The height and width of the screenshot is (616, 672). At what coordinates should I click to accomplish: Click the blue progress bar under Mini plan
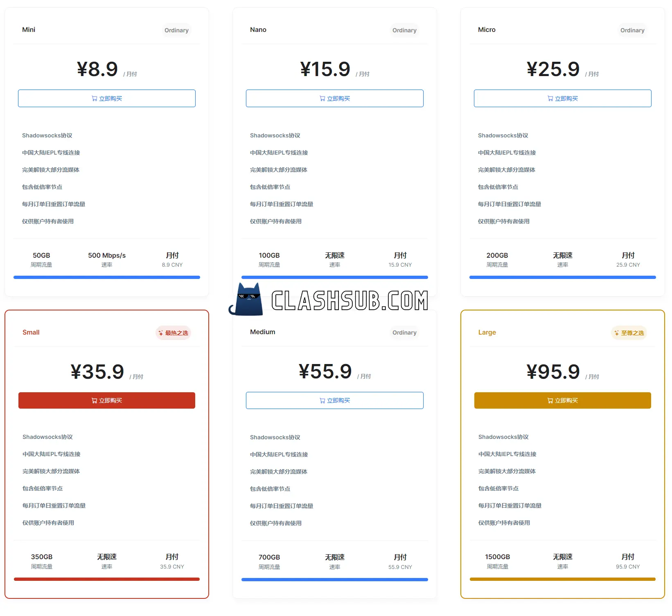click(x=107, y=277)
